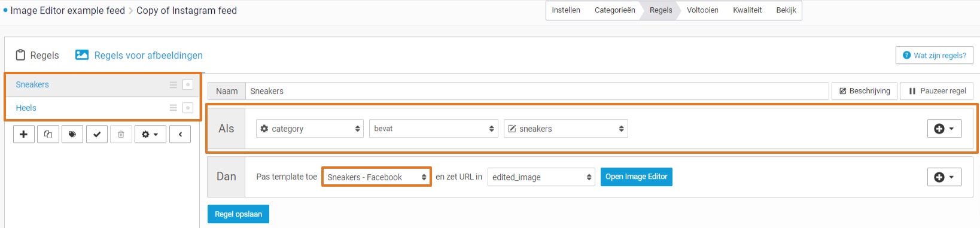This screenshot has width=980, height=228.
Task: Click drag handle of Sneakers rule
Action: [174, 85]
